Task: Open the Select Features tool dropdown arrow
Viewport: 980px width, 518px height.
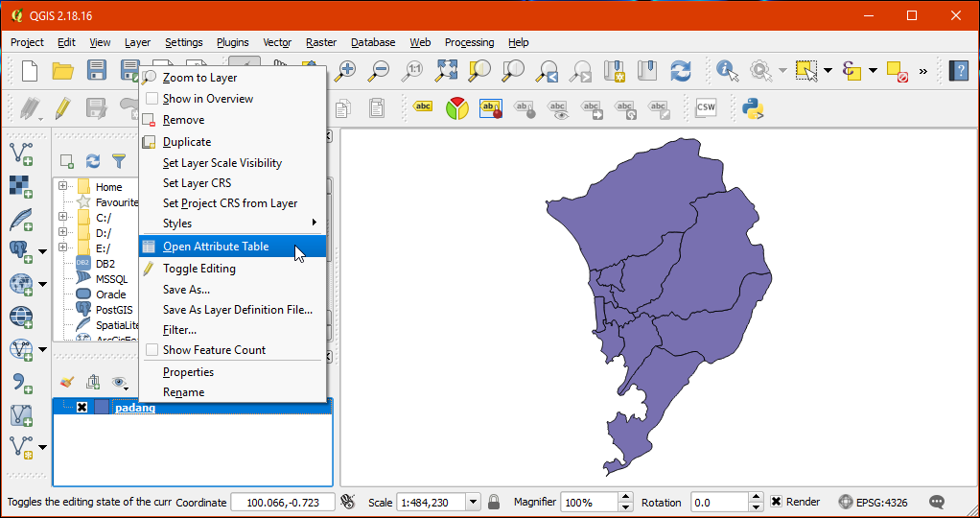Action: point(828,70)
